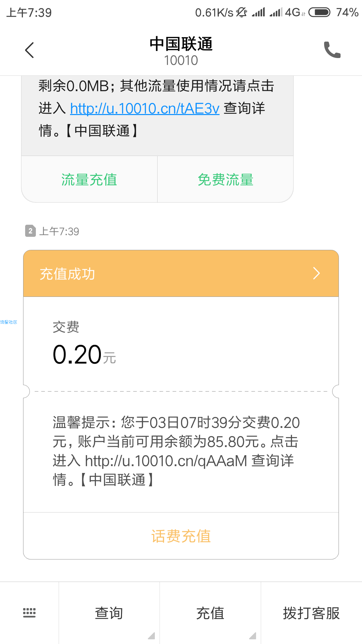Viewport: 362px width, 644px height.
Task: Tap the 中国联通 contact title
Action: [181, 44]
